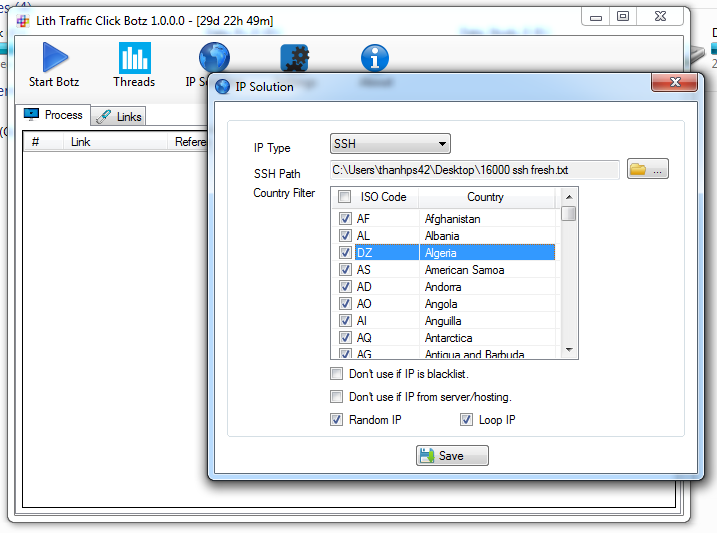The image size is (717, 533).
Task: Minimize the Lith Traffic Click Botz window
Action: (595, 17)
